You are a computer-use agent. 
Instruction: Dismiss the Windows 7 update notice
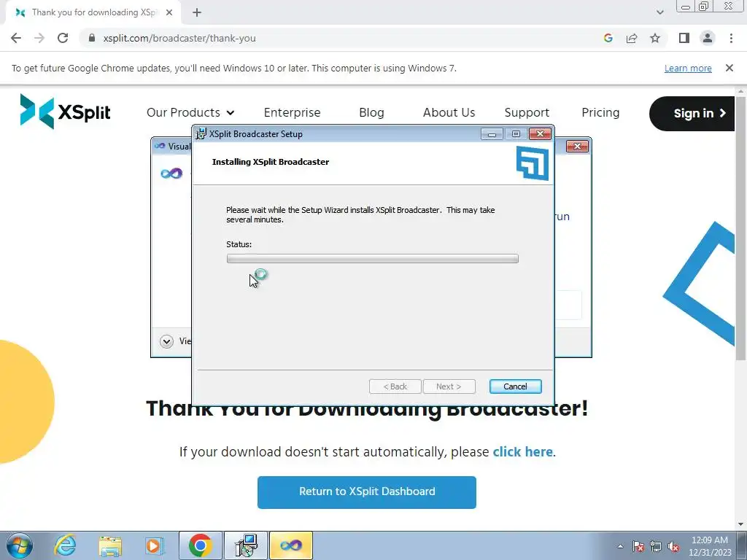729,68
